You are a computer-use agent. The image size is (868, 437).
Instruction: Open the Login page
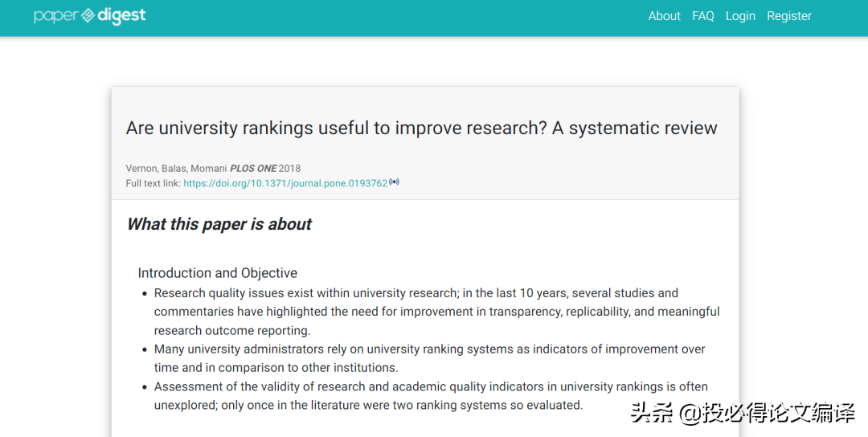pos(740,16)
